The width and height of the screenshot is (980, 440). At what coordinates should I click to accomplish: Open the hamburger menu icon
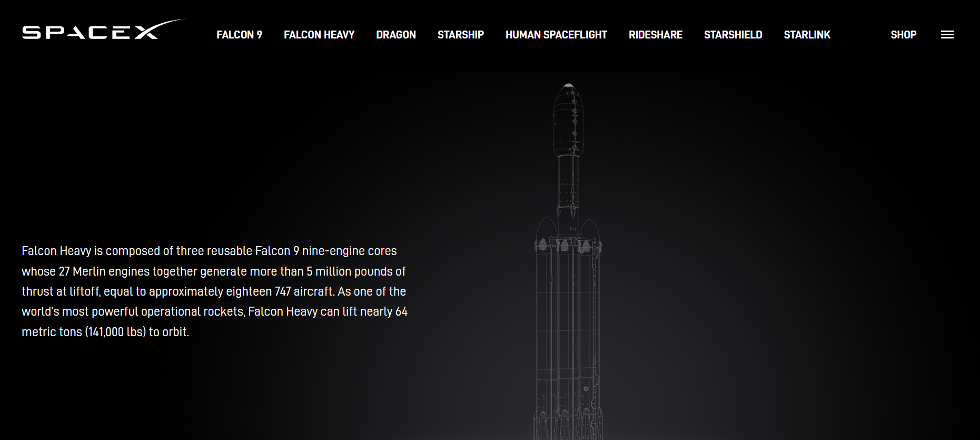(947, 35)
